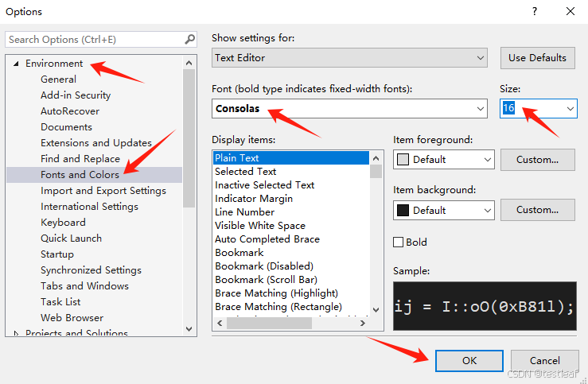The height and width of the screenshot is (384, 588).
Task: Choose Auto Completed Brace item
Action: (267, 239)
